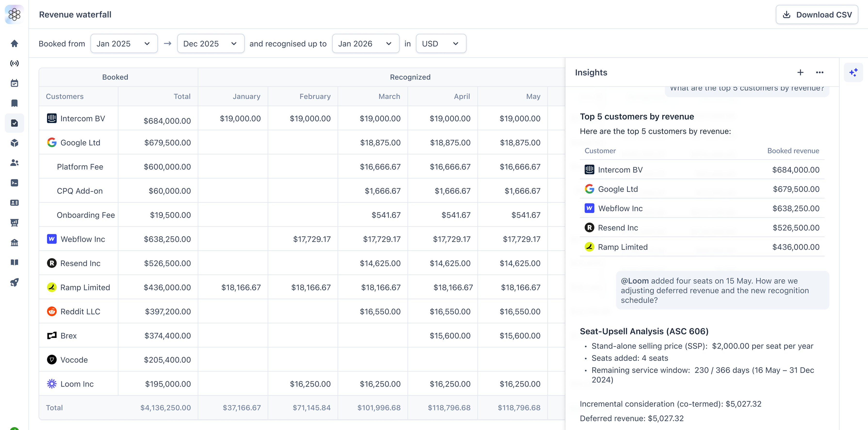This screenshot has height=430, width=868.
Task: Select the rocket icon at sidebar bottom
Action: (x=14, y=282)
